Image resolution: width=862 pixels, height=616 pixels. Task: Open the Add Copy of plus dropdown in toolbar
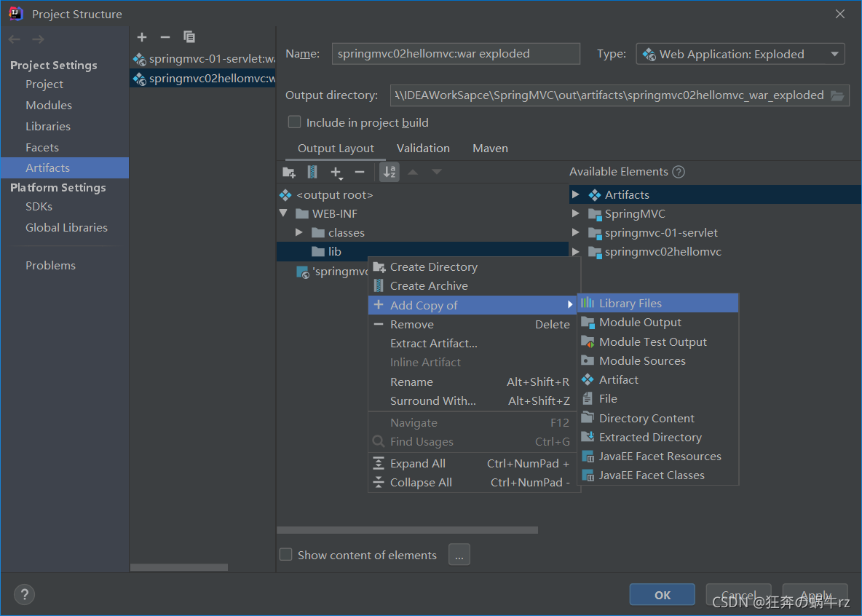pos(336,173)
